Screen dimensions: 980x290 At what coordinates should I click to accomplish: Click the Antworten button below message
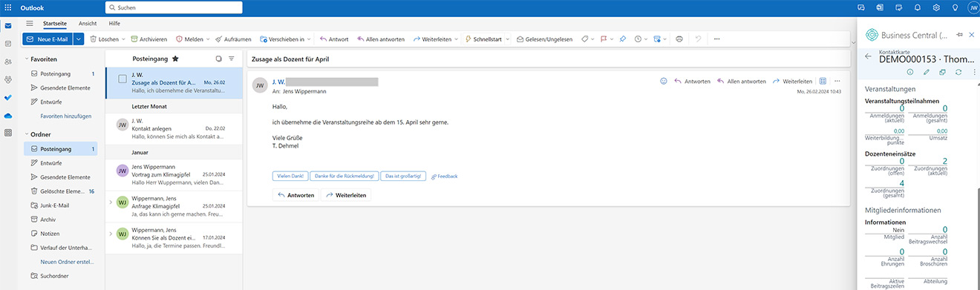point(295,195)
